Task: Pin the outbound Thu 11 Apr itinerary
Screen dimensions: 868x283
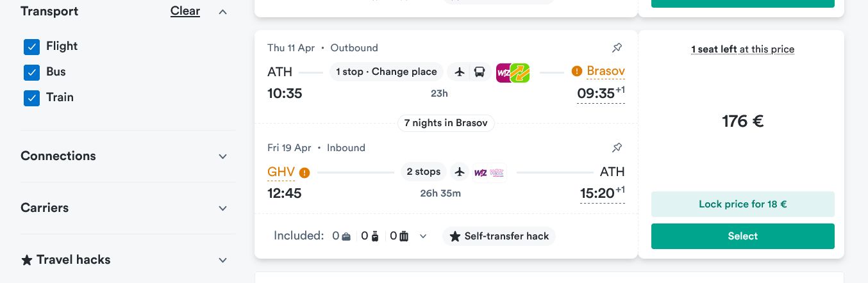Action: 617,48
